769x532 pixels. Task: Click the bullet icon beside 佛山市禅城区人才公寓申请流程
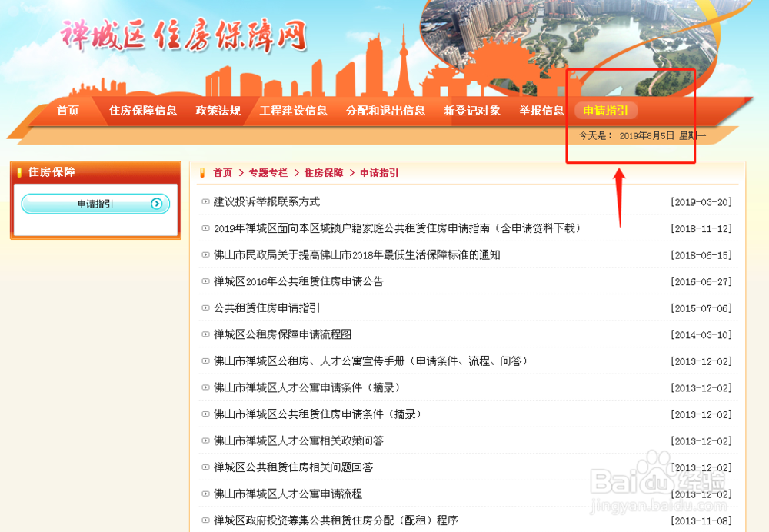pyautogui.click(x=204, y=494)
